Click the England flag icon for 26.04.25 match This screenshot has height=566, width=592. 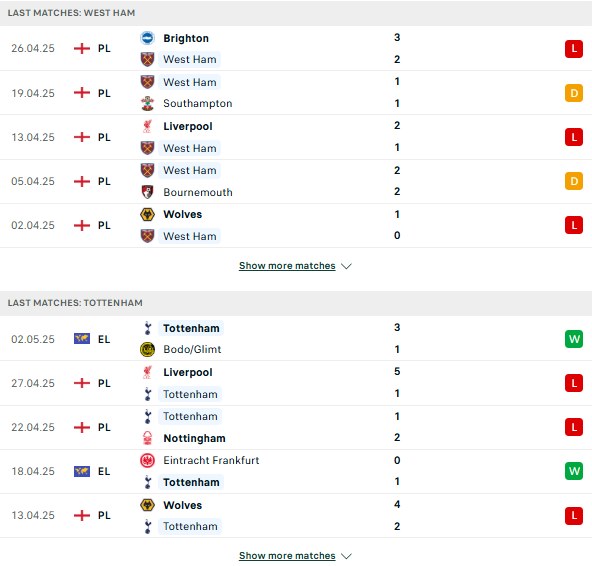click(82, 48)
